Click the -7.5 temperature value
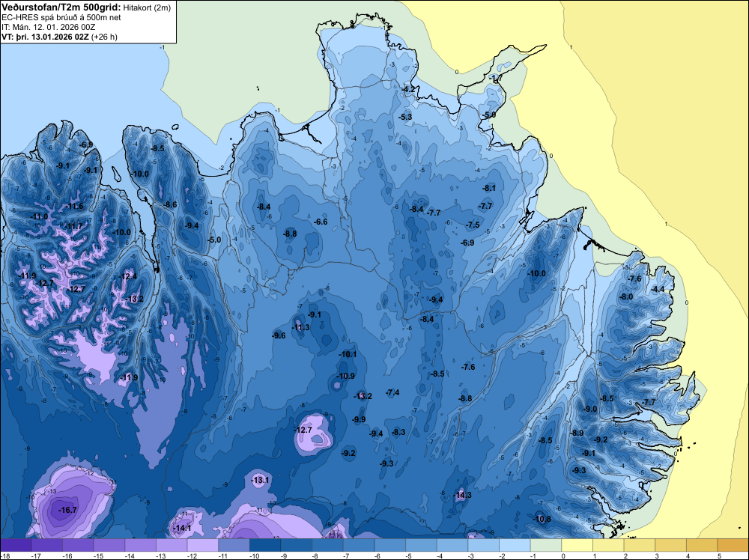This screenshot has width=749, height=560. (473, 225)
